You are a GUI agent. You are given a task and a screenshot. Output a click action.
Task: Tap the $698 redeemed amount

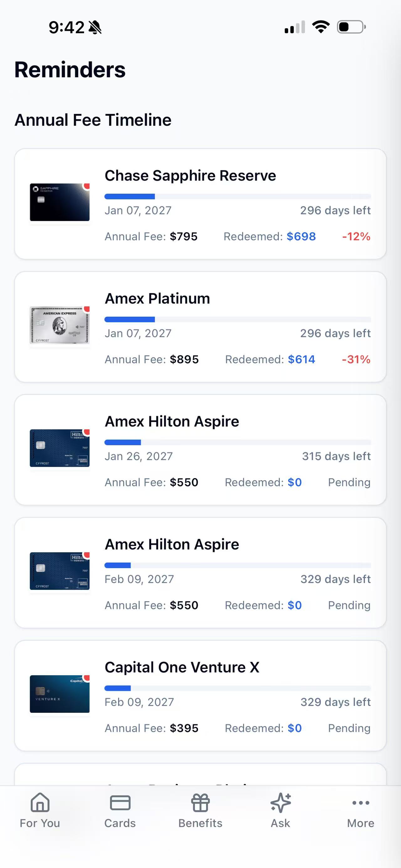(301, 237)
